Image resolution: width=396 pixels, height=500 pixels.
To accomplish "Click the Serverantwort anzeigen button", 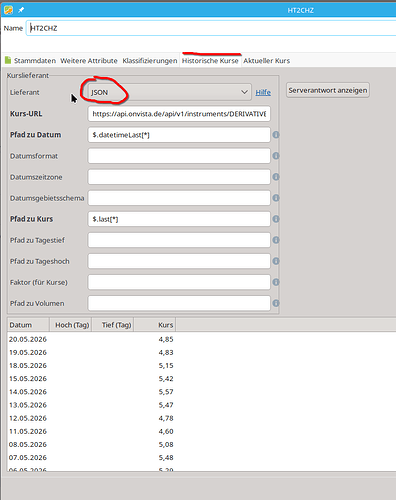I will pyautogui.click(x=328, y=90).
